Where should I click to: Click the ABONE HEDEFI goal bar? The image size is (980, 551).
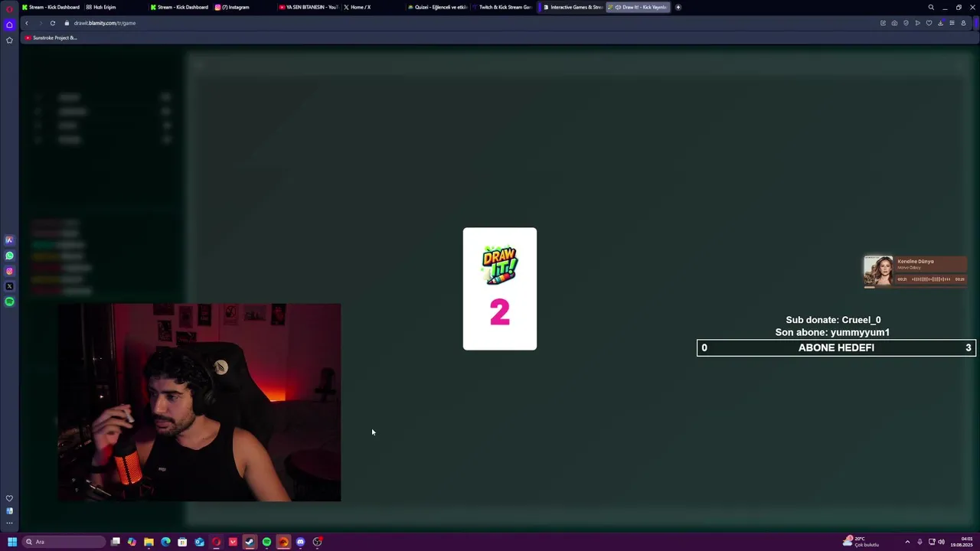[x=836, y=347]
